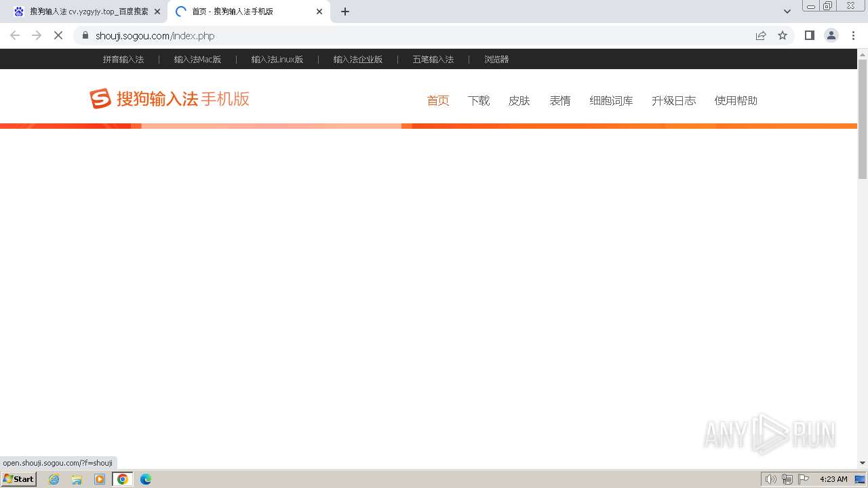Image resolution: width=868 pixels, height=488 pixels.
Task: Close the 首页 - 搜狗输入法手机版 tab
Action: [319, 12]
